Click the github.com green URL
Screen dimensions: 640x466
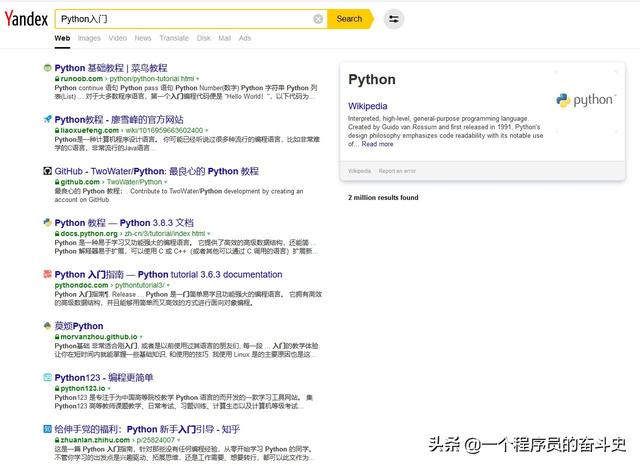pos(111,182)
